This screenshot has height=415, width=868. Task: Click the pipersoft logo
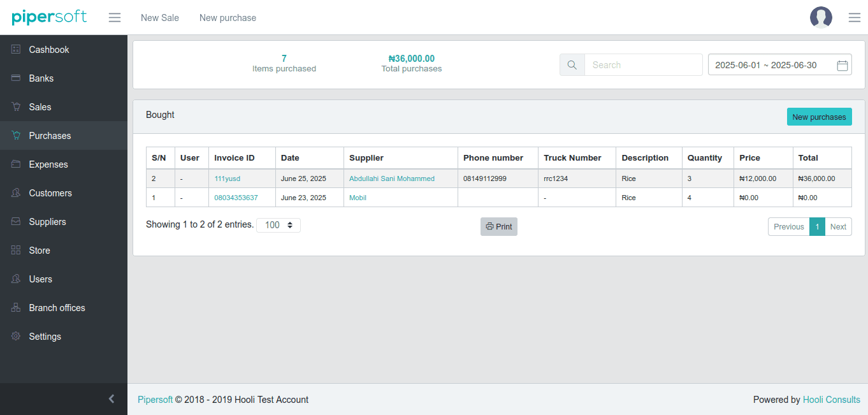click(49, 17)
